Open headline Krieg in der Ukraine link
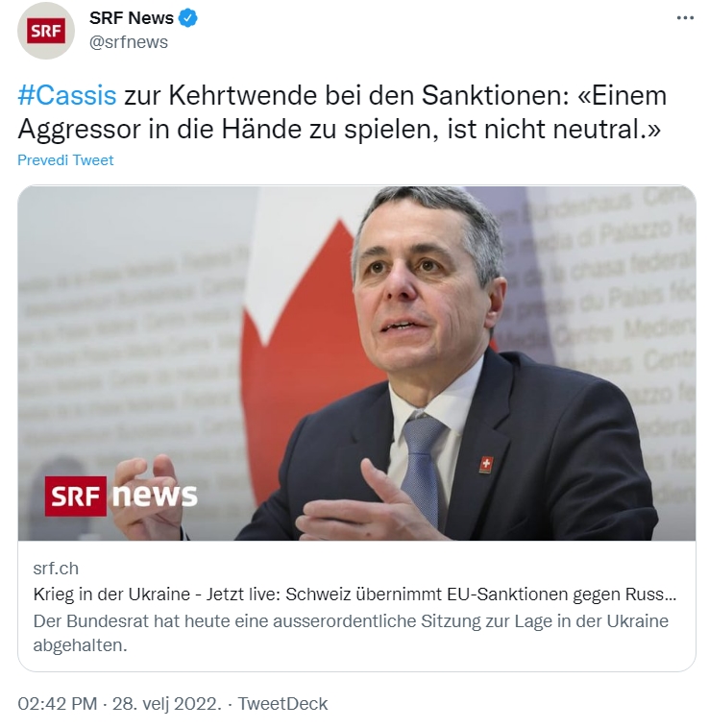Viewport: 709px width, 728px height. tap(354, 595)
